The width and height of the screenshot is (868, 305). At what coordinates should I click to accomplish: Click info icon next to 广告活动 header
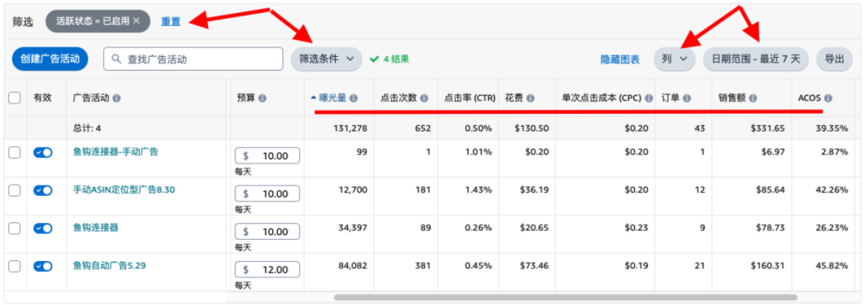click(x=117, y=99)
